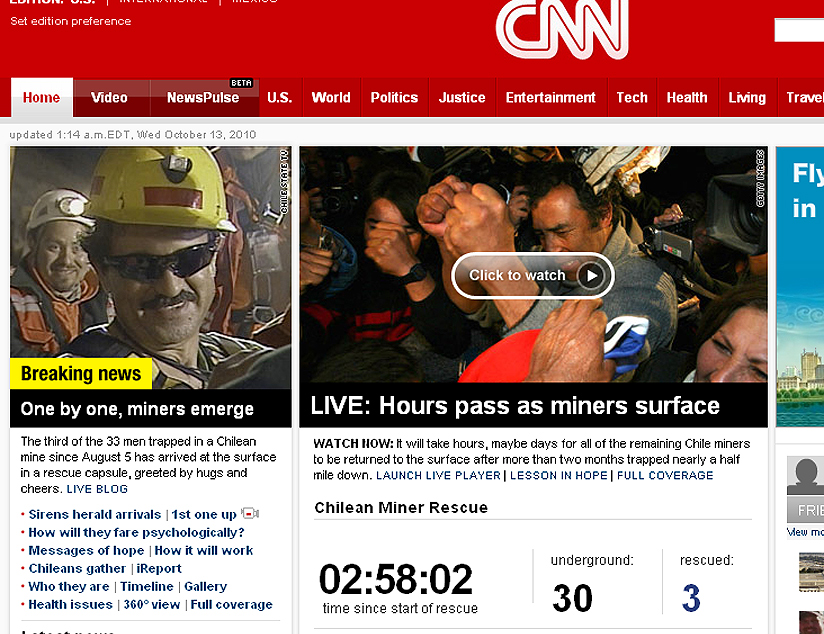Screen dimensions: 824x634
Task: Click FULL COVERAGE link under video
Action: click(665, 475)
